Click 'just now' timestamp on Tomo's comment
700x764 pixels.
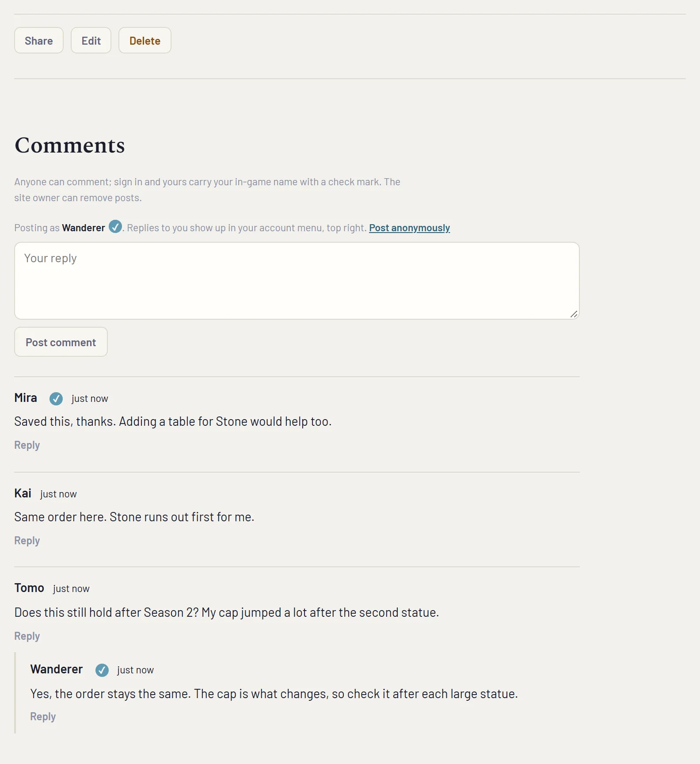[x=71, y=589]
